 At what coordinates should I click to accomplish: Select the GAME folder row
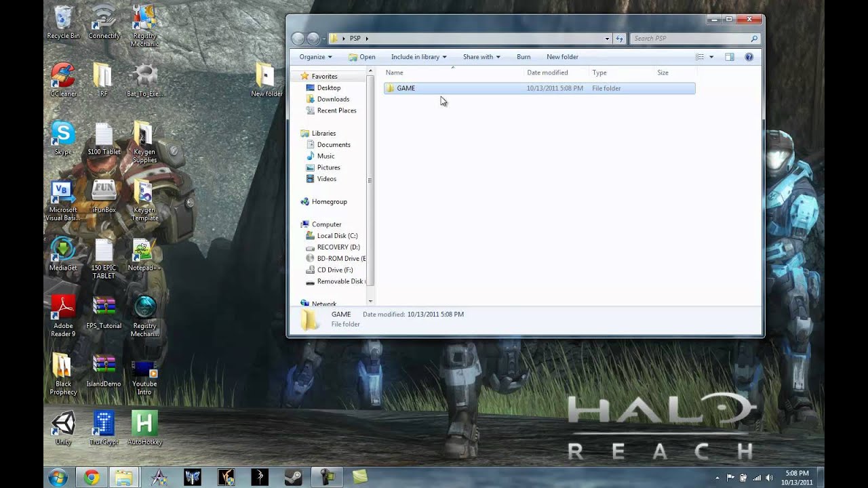coord(539,88)
